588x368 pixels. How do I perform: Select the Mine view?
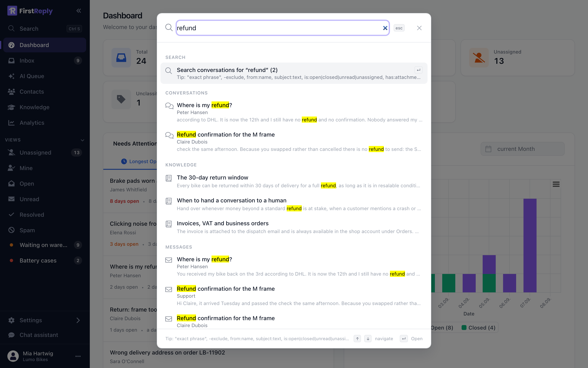45,168
